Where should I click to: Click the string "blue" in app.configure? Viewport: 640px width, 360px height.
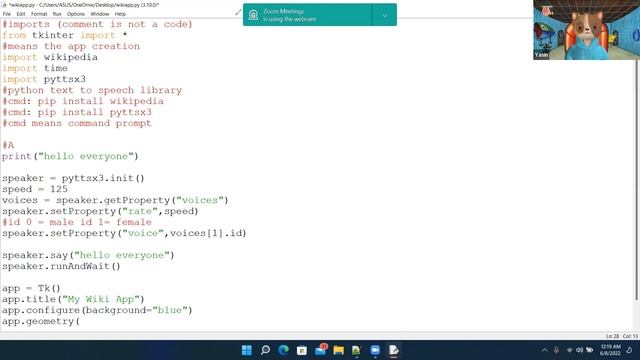[169, 310]
